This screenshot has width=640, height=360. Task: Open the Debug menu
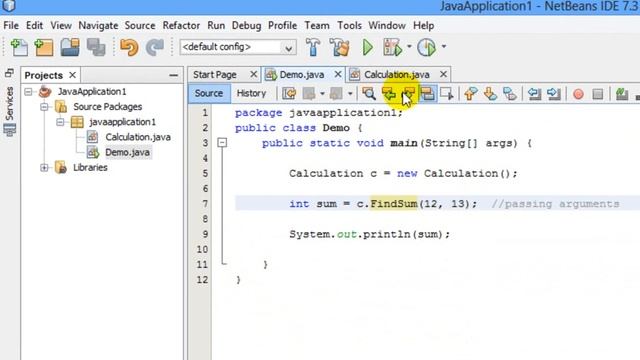(x=247, y=25)
